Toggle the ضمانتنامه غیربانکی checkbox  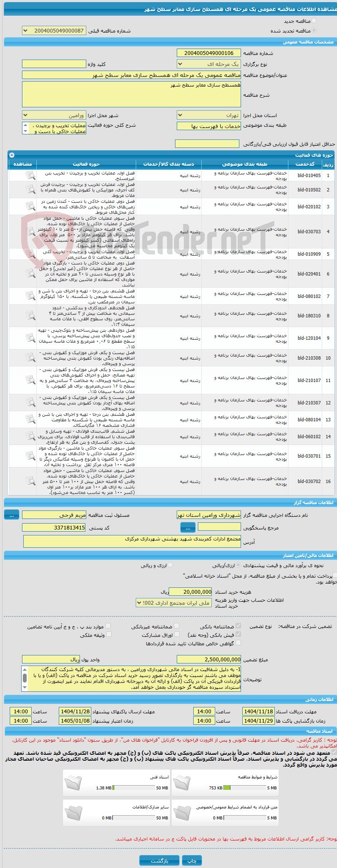point(176,626)
